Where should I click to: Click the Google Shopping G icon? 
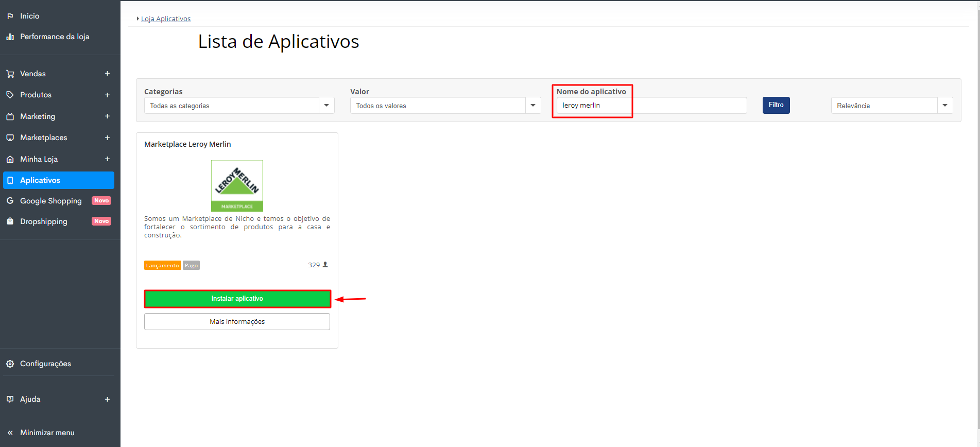tap(10, 201)
